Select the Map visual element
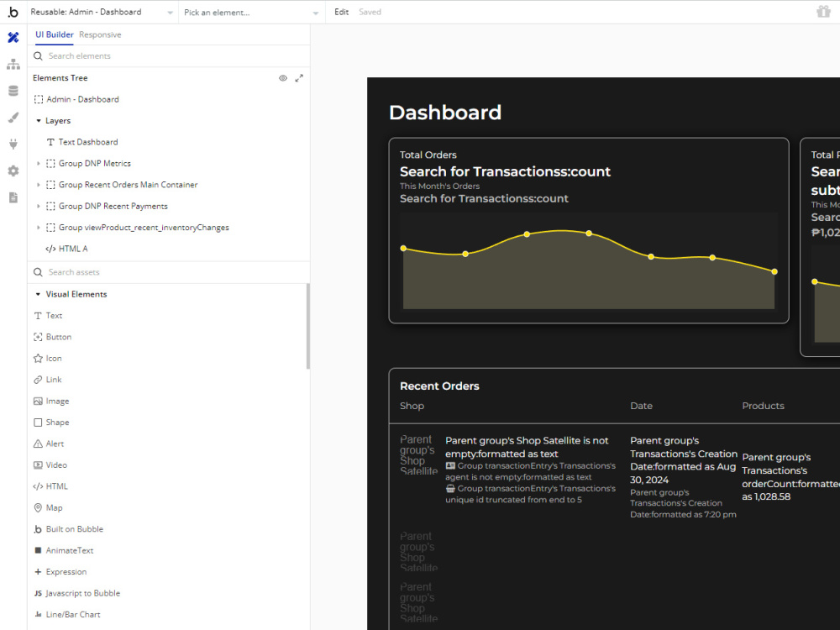The height and width of the screenshot is (630, 840). click(x=48, y=508)
